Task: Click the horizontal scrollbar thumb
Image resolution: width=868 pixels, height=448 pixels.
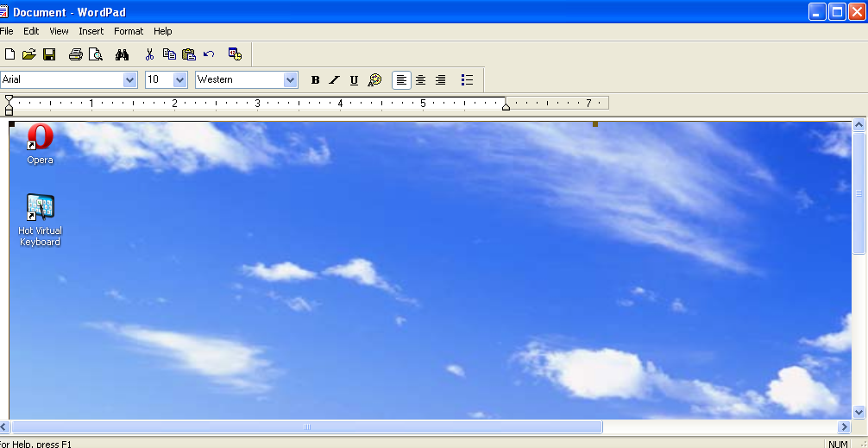Action: point(306,426)
